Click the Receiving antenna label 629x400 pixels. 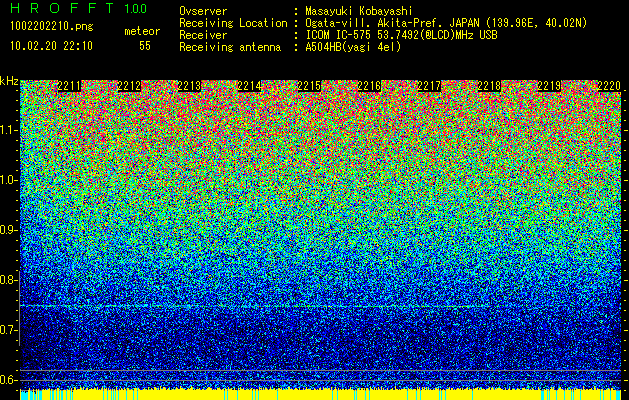230,47
